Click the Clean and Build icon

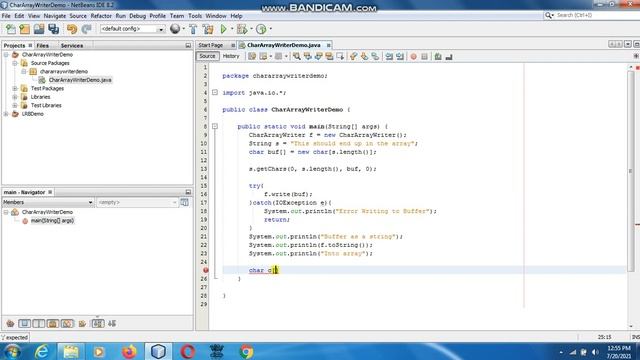208,29
